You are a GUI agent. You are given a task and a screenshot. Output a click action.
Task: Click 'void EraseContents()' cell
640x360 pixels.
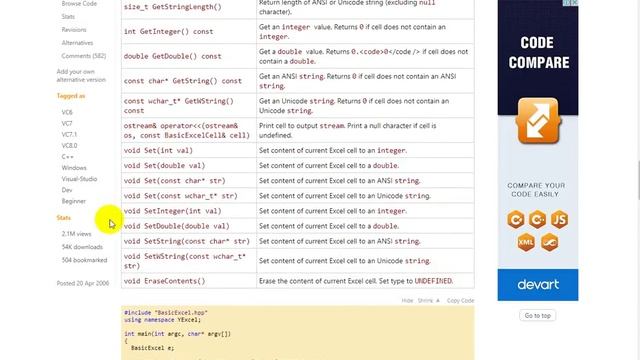tap(189, 281)
